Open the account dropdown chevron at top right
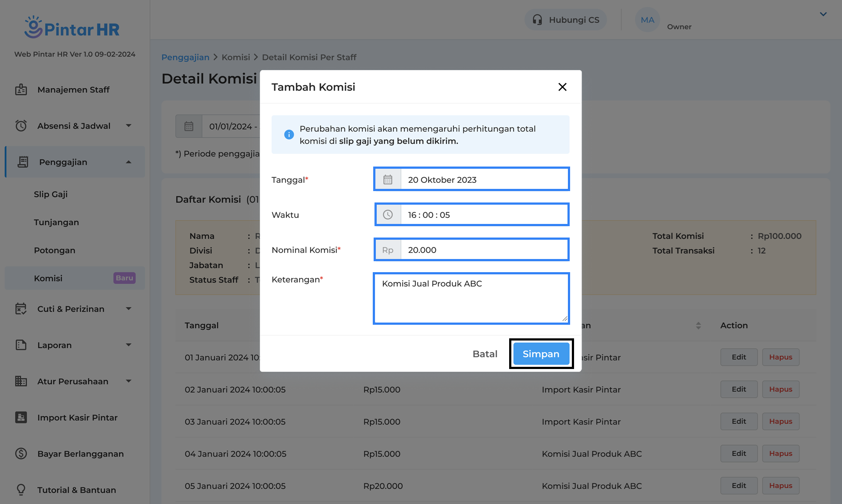842x504 pixels. 823,14
